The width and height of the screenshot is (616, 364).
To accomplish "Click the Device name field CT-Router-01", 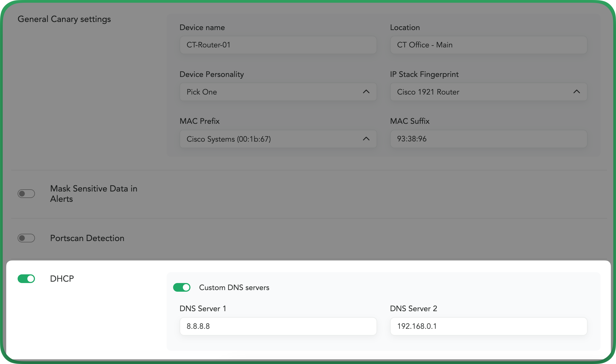I will tap(278, 45).
